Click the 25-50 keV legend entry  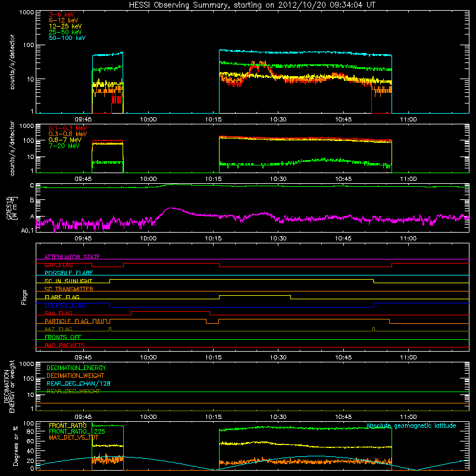(x=65, y=32)
